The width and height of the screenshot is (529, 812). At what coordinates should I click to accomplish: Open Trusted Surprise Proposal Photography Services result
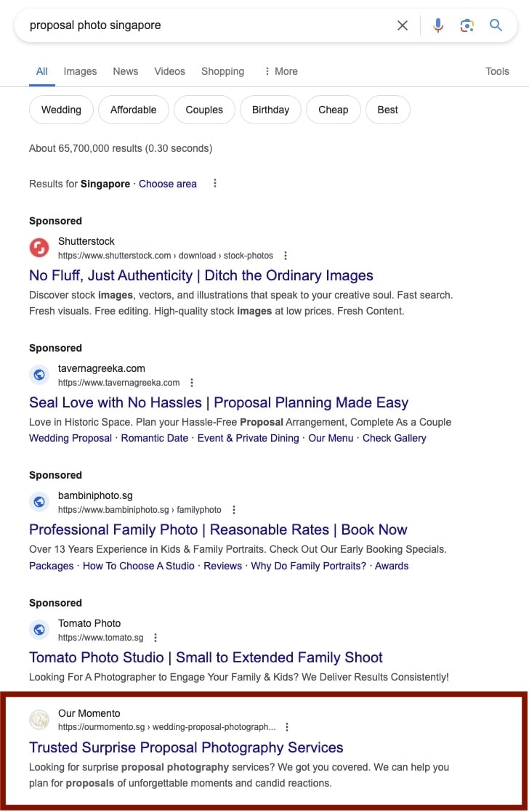pyautogui.click(x=186, y=748)
